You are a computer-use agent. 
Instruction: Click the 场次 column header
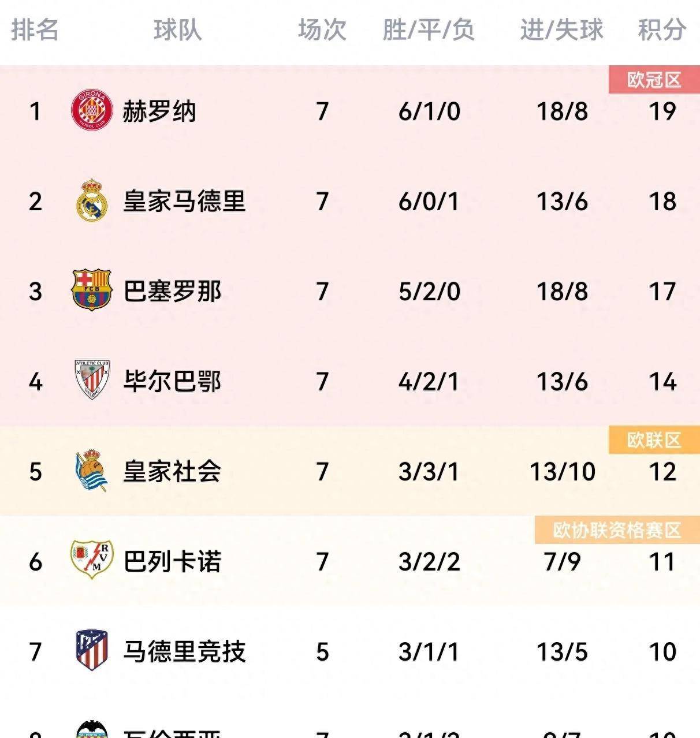[x=322, y=29]
